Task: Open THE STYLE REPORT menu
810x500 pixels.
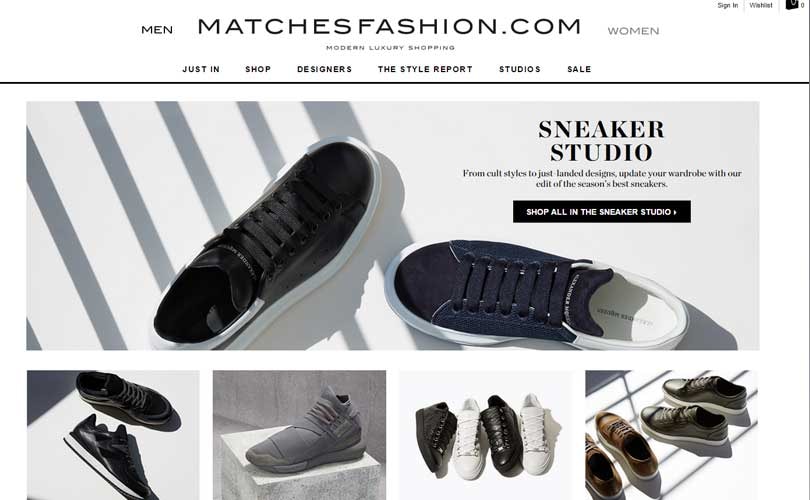Action: point(425,69)
